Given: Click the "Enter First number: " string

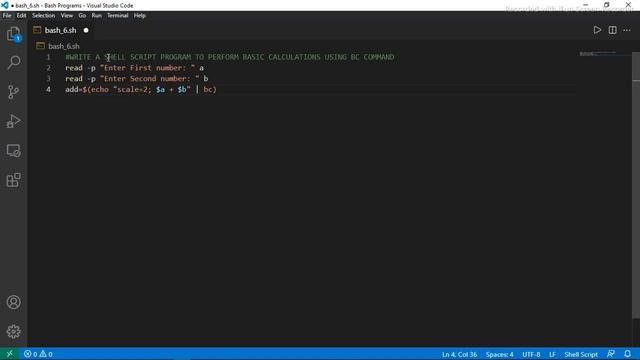Looking at the screenshot, I should [x=147, y=68].
